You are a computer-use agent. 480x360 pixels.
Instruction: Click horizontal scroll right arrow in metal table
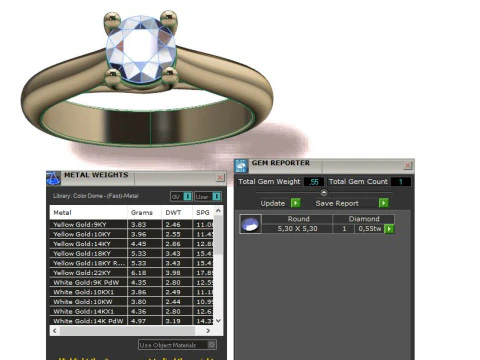click(208, 331)
